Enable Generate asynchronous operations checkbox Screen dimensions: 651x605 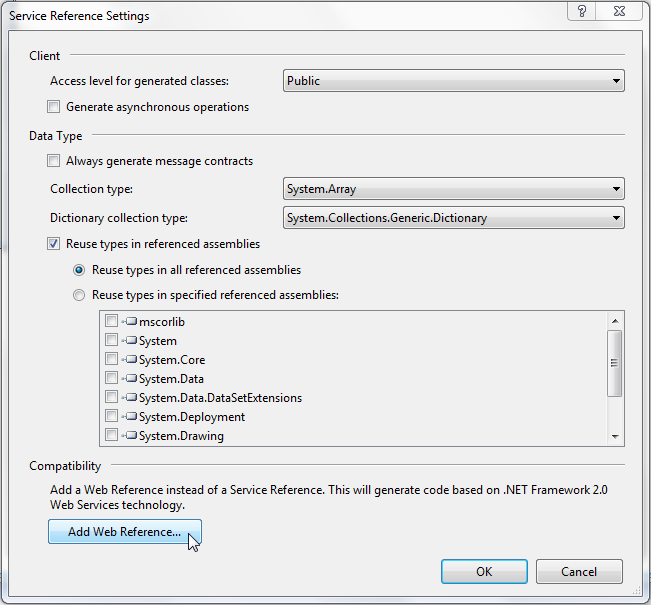54,107
